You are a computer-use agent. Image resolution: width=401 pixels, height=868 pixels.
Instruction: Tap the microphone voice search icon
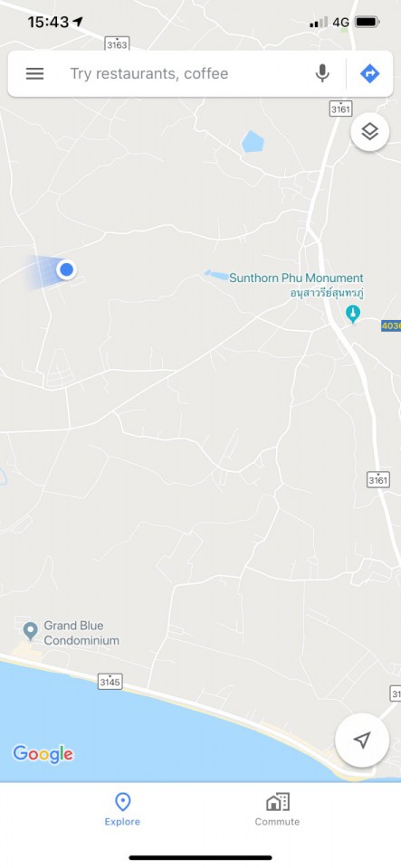pos(322,73)
